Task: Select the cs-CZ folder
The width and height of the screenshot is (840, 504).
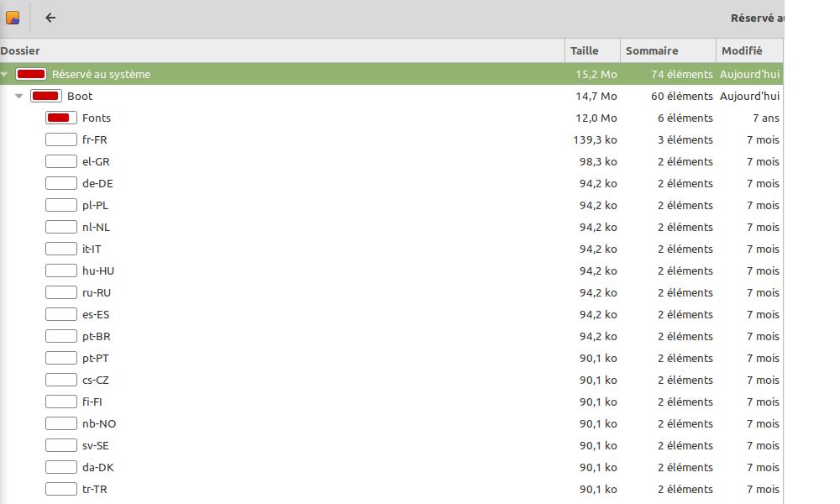Action: pos(391,381)
